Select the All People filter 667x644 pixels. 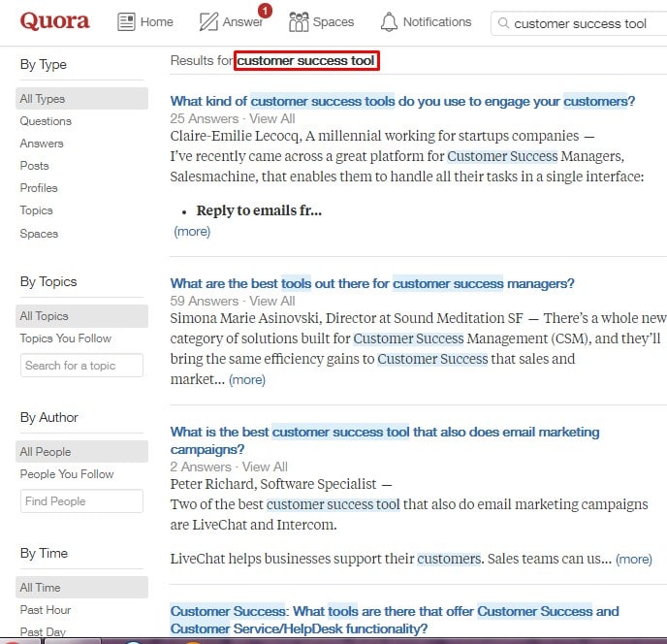click(81, 452)
